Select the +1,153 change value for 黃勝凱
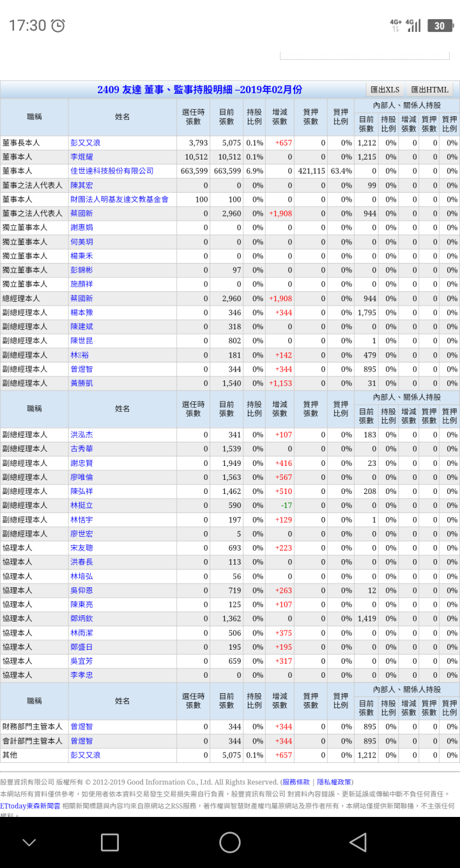The width and height of the screenshot is (460, 868). point(280,383)
